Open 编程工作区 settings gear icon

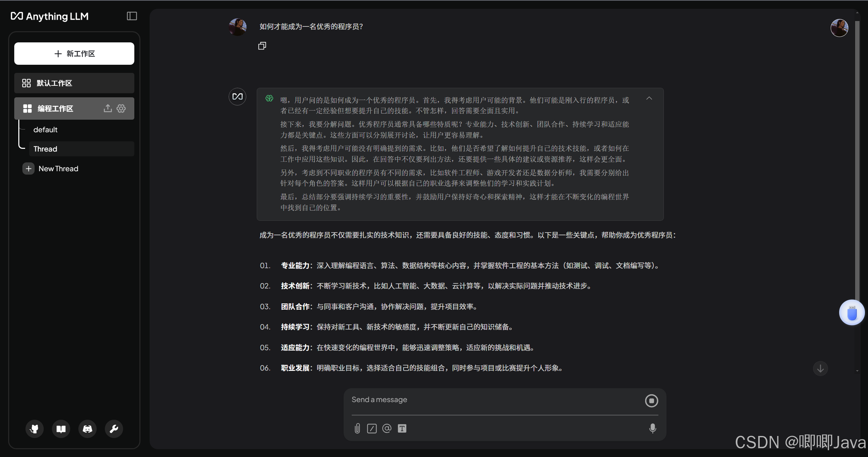(x=121, y=108)
